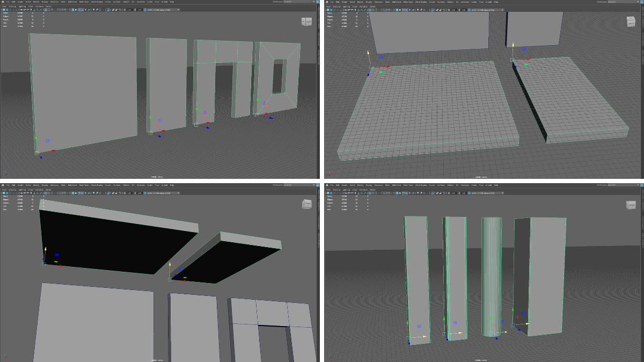Open Mesh Tools menu in wall panels window

(x=84, y=2)
